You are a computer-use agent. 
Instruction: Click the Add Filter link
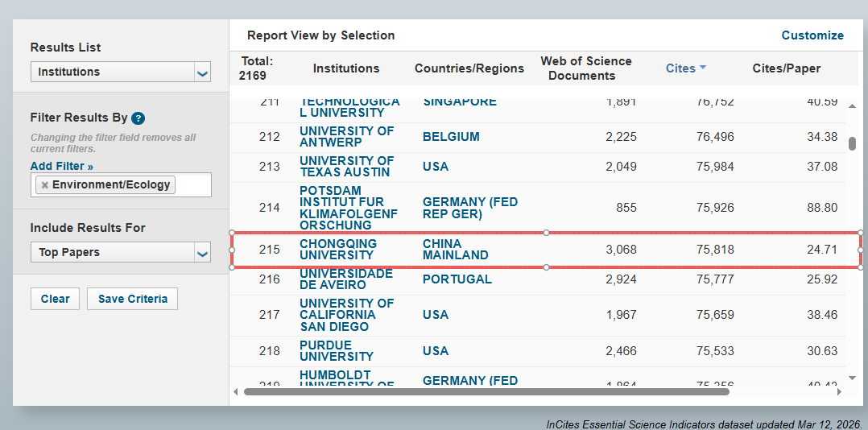pos(62,166)
